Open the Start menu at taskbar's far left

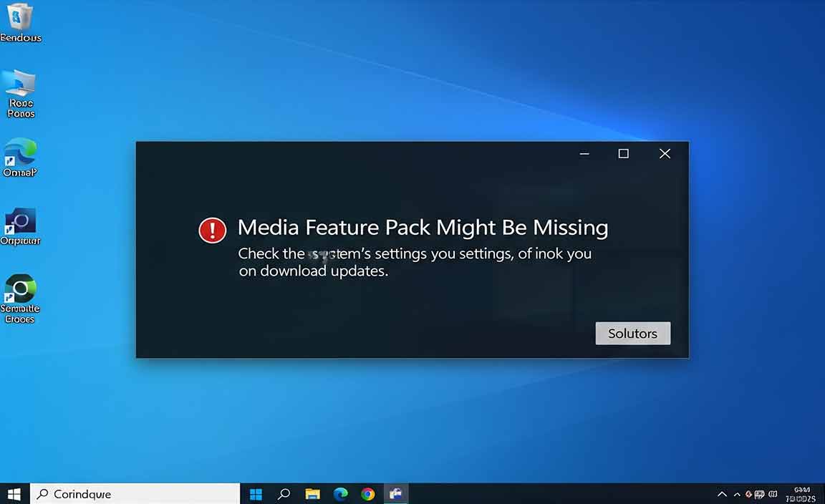pyautogui.click(x=14, y=494)
